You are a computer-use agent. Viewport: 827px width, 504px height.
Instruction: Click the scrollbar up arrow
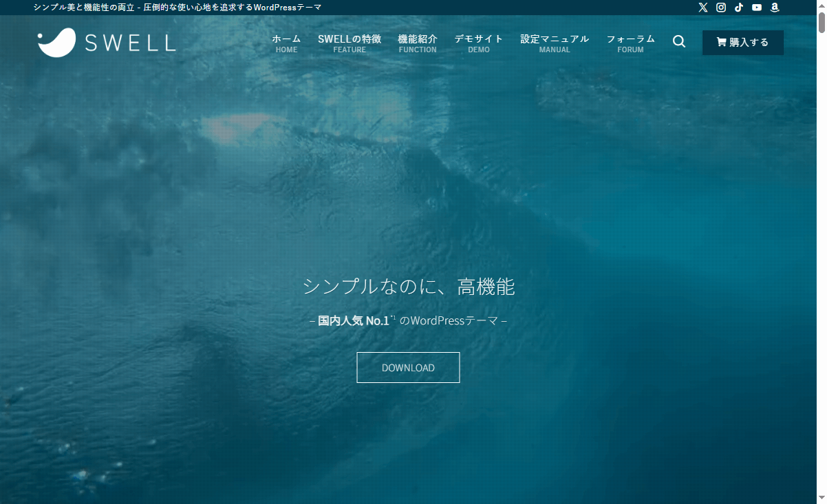pyautogui.click(x=821, y=6)
